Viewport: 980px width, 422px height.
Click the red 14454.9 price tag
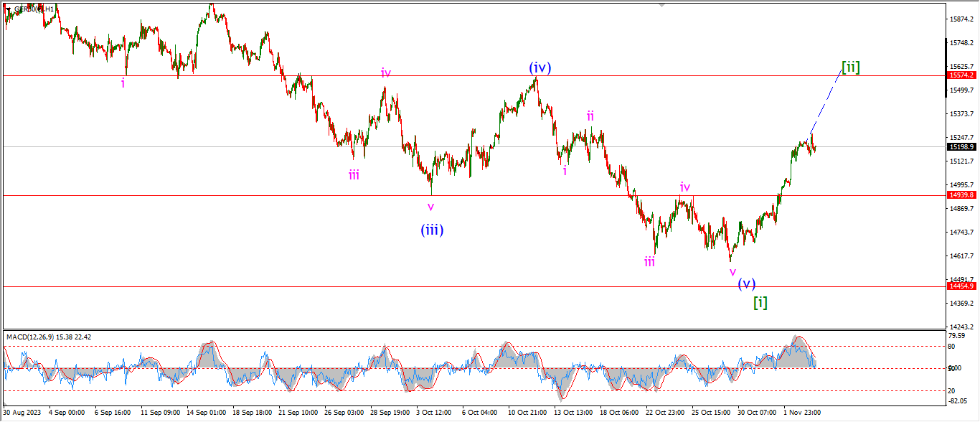click(961, 286)
